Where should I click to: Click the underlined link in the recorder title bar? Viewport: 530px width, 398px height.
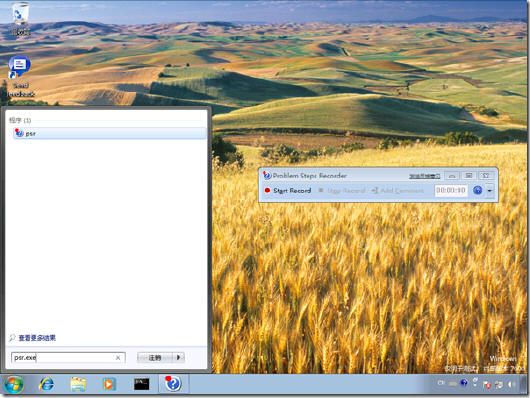point(425,176)
